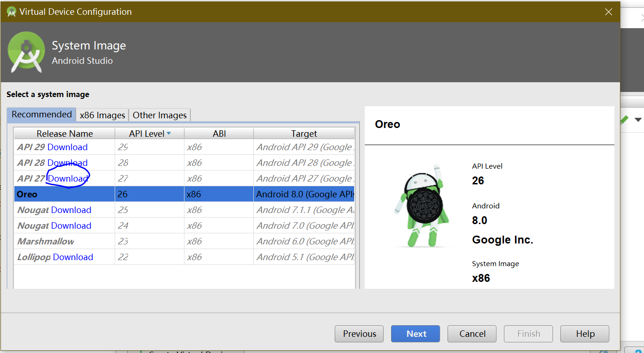Image resolution: width=644 pixels, height=353 pixels.
Task: Download the API 28 system image
Action: coord(67,163)
